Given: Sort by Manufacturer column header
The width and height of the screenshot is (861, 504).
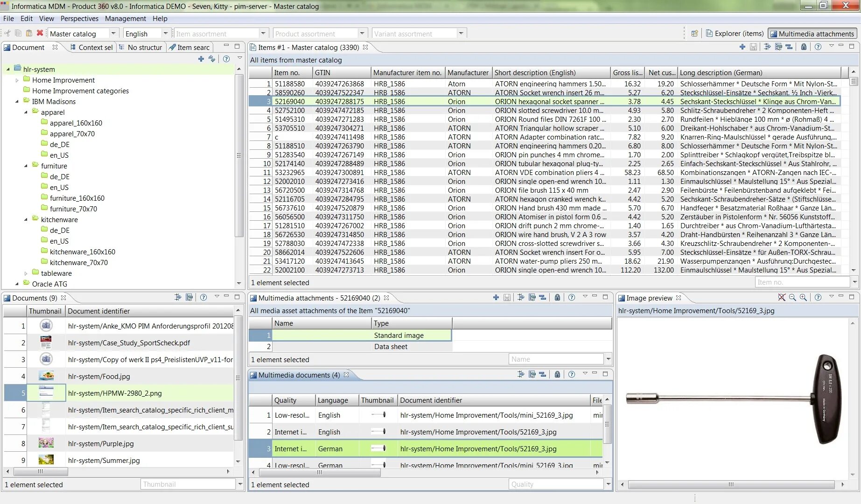Looking at the screenshot, I should [468, 73].
